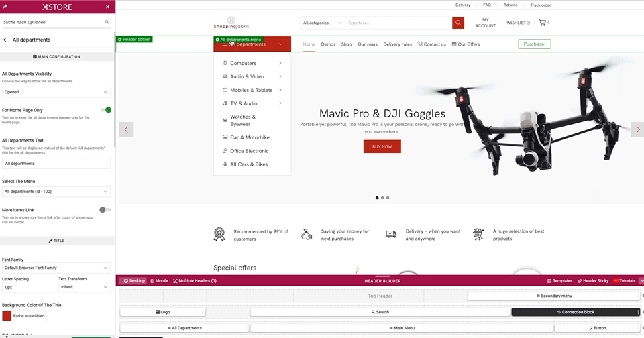Select the Connection block in header builder
Screen dimensions: 644x338
(576, 312)
